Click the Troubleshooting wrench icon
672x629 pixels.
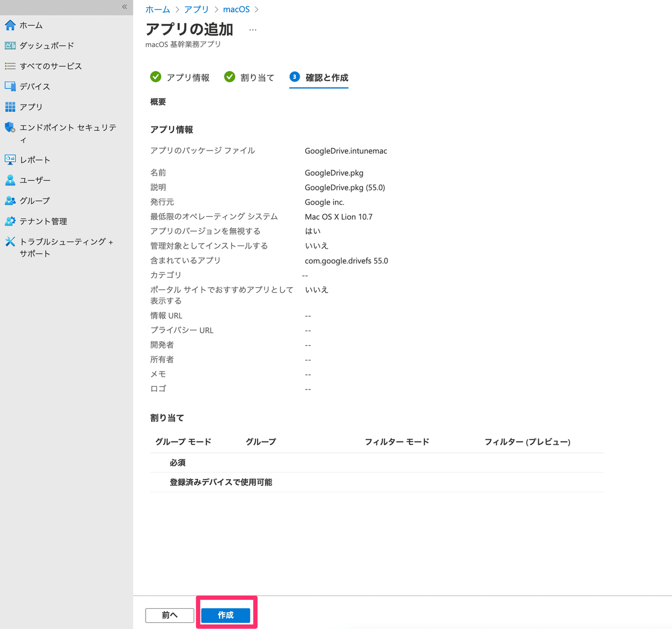10,242
